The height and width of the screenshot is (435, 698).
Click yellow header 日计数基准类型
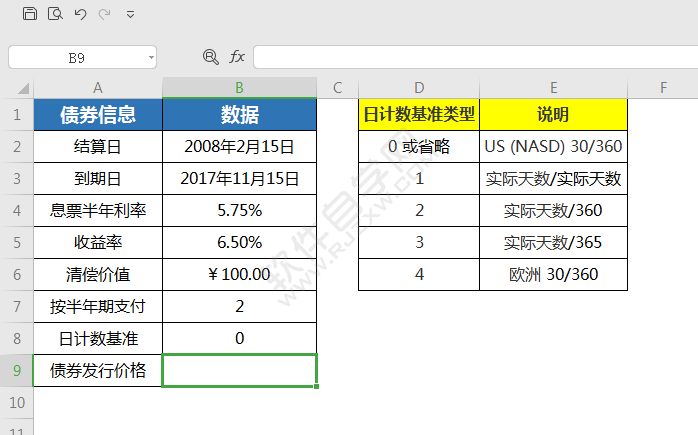point(419,114)
